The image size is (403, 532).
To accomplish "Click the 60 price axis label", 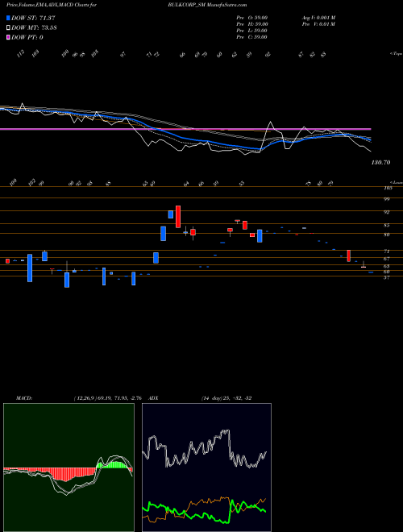I will [x=386, y=272].
